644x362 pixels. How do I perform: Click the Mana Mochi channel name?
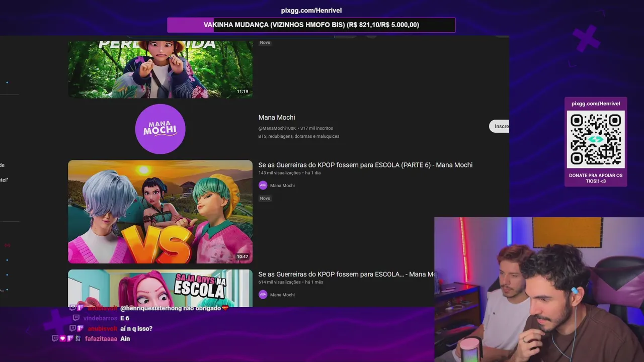pyautogui.click(x=277, y=117)
